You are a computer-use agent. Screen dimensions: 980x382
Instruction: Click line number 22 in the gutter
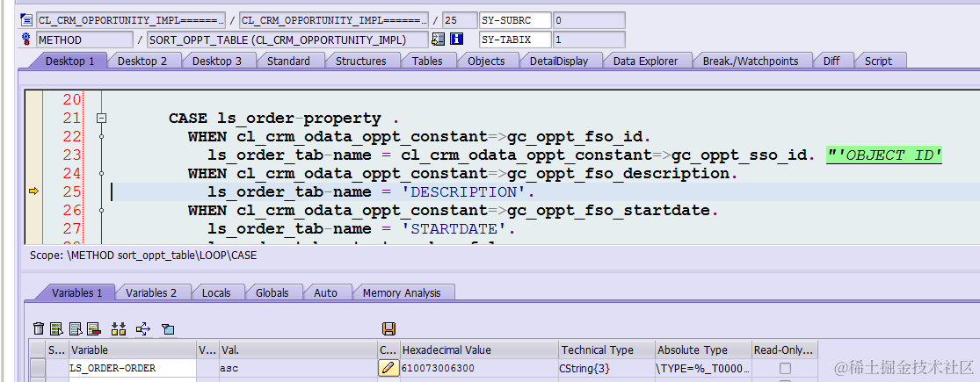72,137
